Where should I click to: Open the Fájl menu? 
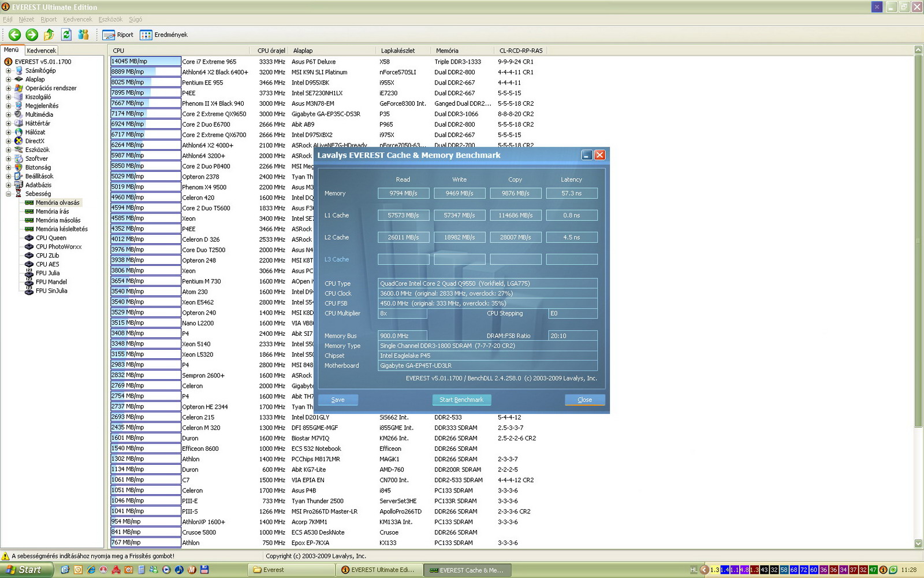(x=8, y=19)
